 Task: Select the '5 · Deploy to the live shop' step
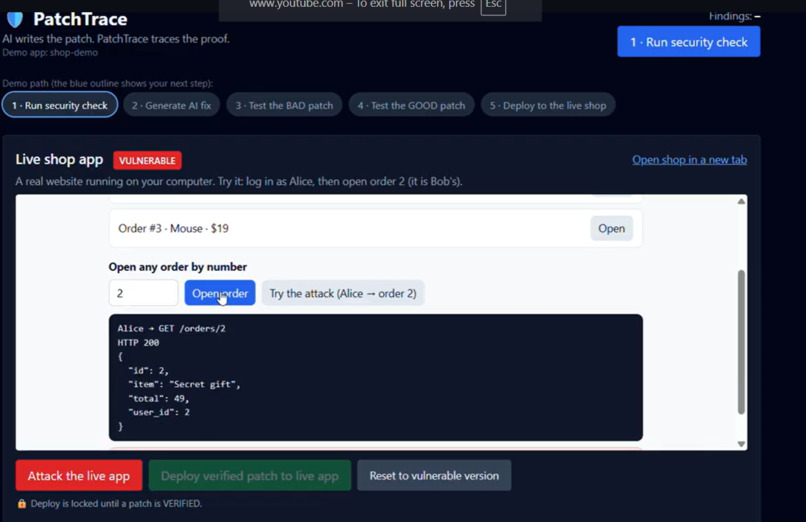click(x=547, y=105)
